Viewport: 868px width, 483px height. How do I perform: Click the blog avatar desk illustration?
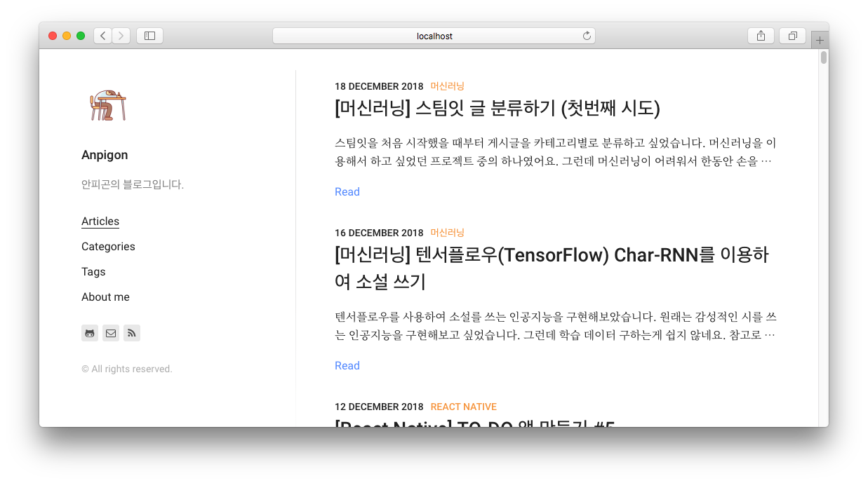(x=107, y=105)
